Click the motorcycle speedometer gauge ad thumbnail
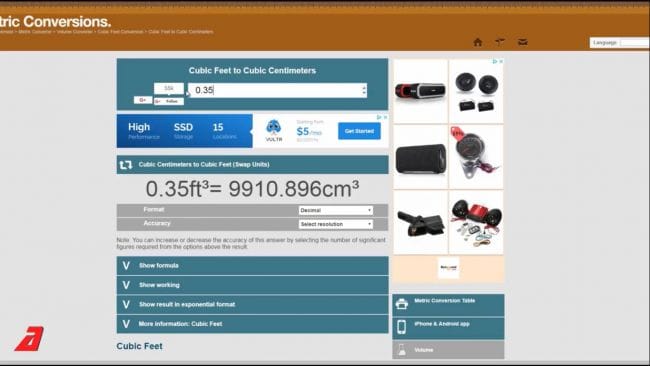The height and width of the screenshot is (366, 650). tap(476, 157)
